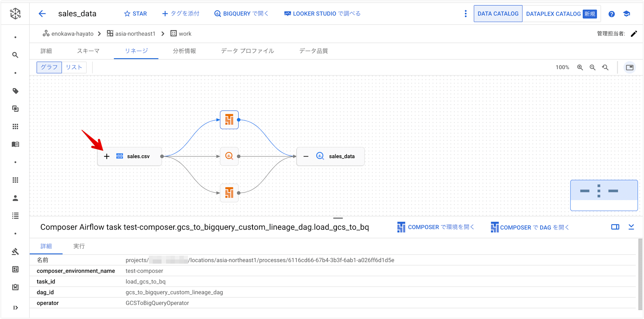This screenshot has width=644, height=319.
Task: Select the sales.csv node
Action: coord(130,156)
